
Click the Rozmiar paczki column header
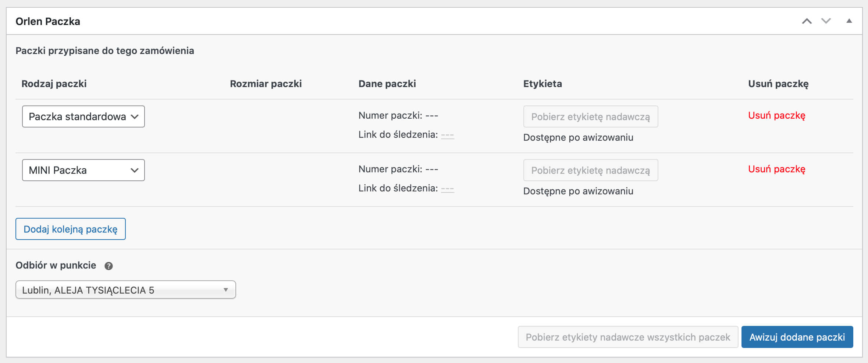[x=266, y=84]
